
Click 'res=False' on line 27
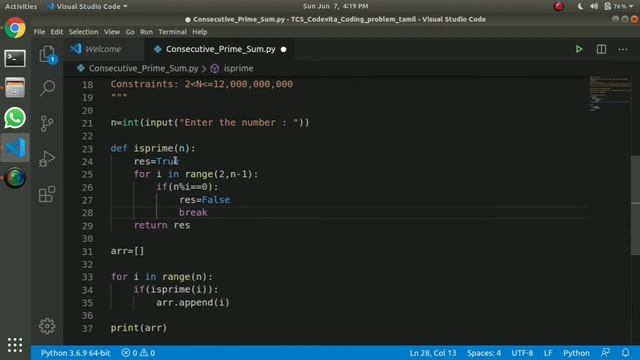pos(204,200)
